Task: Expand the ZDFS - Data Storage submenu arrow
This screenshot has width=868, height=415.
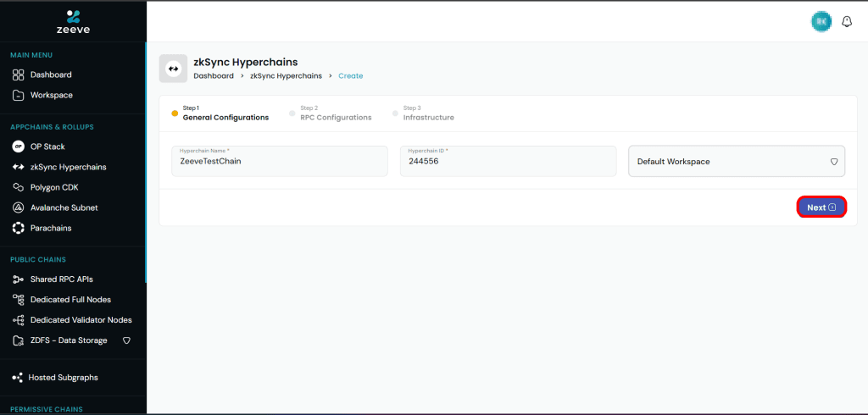Action: coord(126,340)
